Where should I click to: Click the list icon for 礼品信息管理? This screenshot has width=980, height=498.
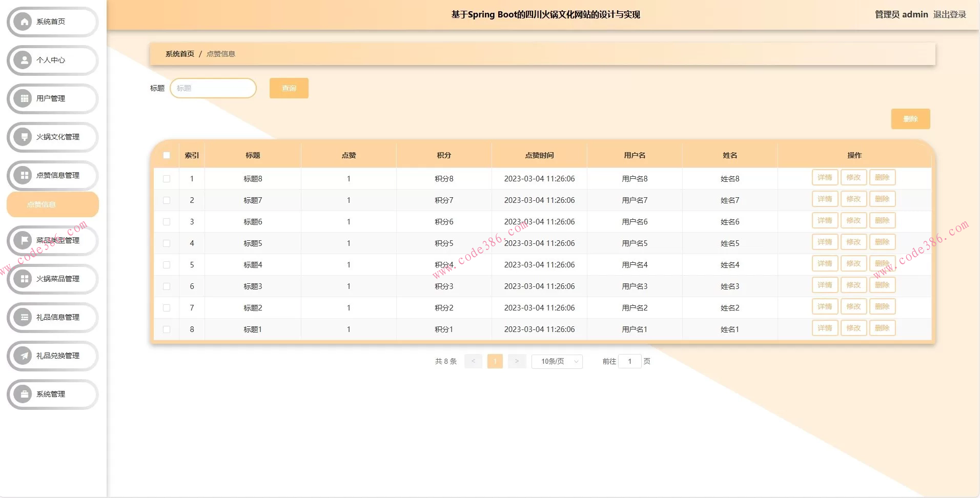(x=23, y=317)
